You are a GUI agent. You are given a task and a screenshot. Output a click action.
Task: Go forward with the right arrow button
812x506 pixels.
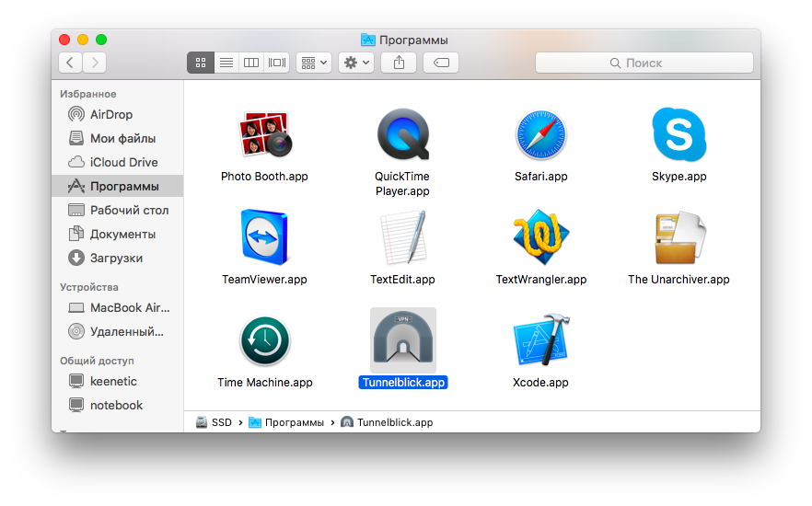[x=95, y=63]
